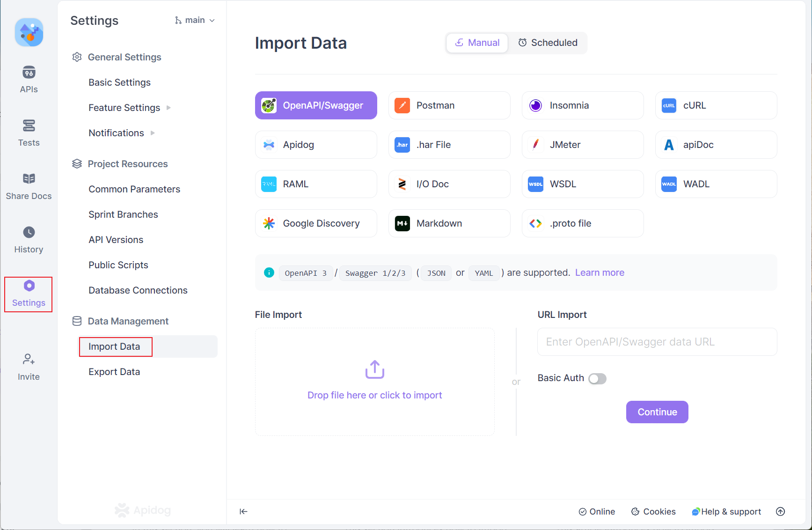Switch to the Scheduled import tab

coord(548,43)
